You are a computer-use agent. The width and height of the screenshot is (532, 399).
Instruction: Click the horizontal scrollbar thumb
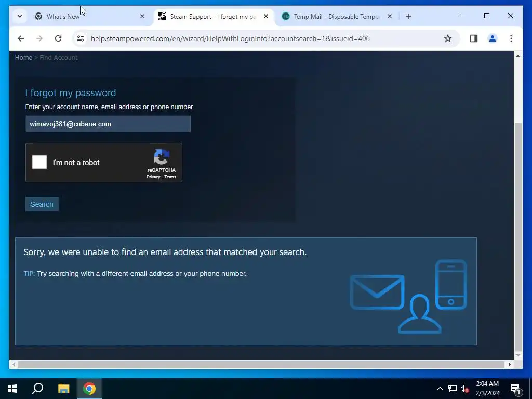point(262,364)
